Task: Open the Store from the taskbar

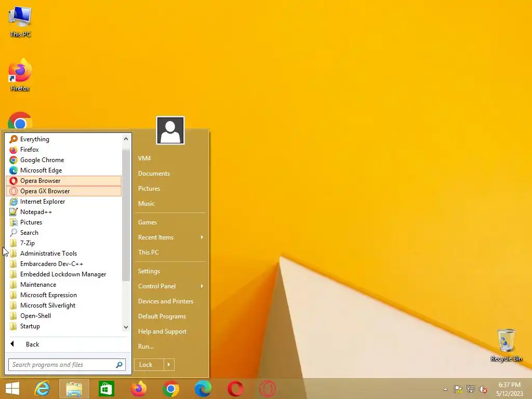Action: coord(106,389)
